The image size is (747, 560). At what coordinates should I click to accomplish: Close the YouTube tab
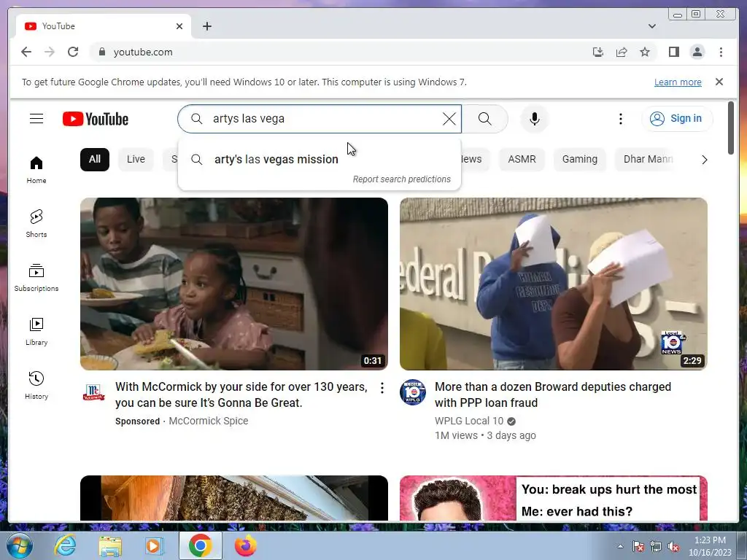pyautogui.click(x=179, y=26)
